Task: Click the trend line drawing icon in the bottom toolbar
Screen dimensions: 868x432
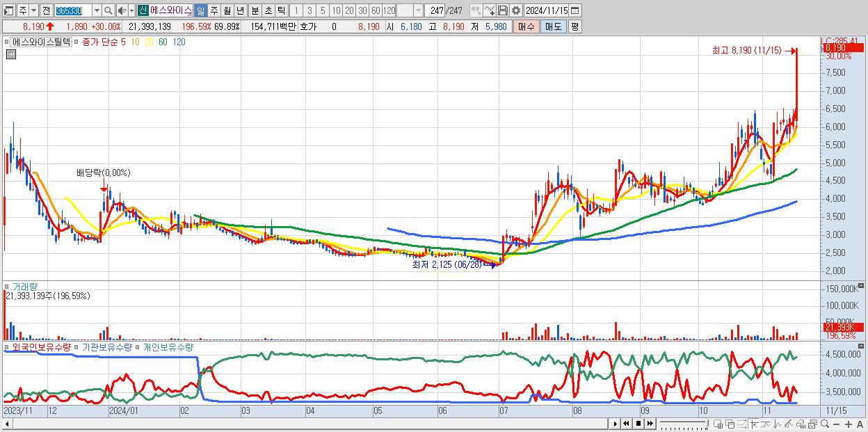Action: [766, 424]
